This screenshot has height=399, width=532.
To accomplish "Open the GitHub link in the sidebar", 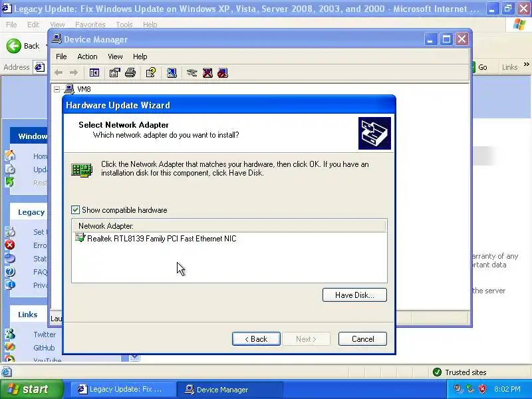I will pos(44,347).
